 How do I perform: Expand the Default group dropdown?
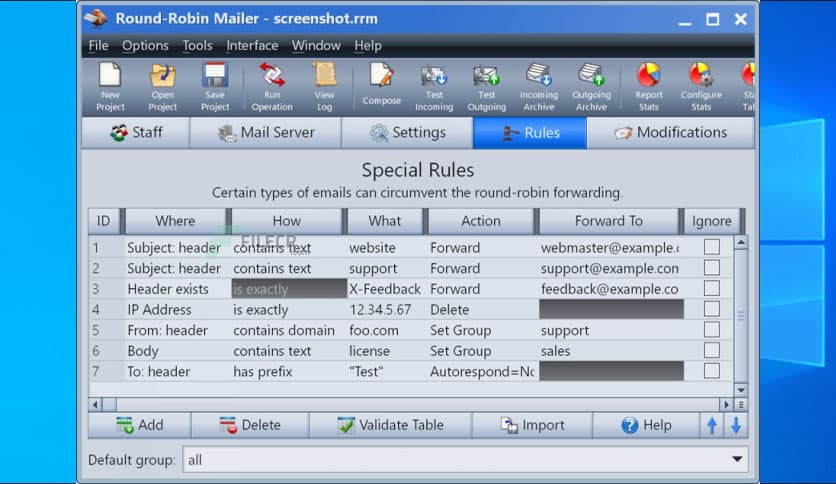click(738, 459)
